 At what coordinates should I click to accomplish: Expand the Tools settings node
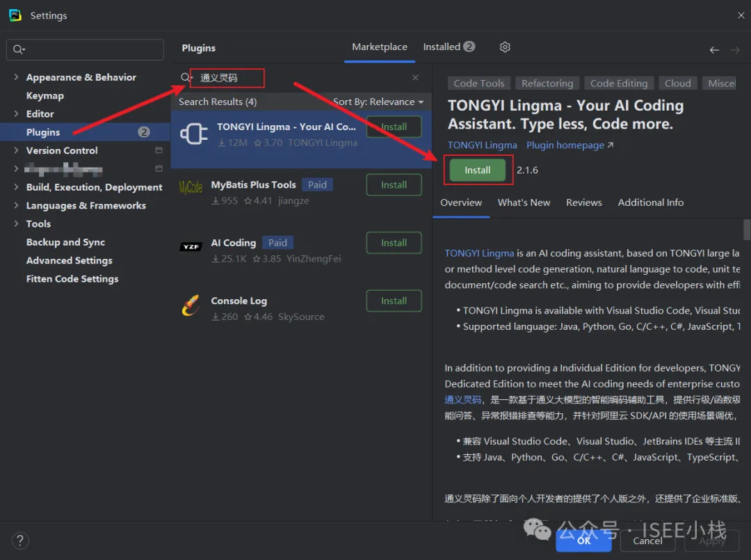click(16, 223)
